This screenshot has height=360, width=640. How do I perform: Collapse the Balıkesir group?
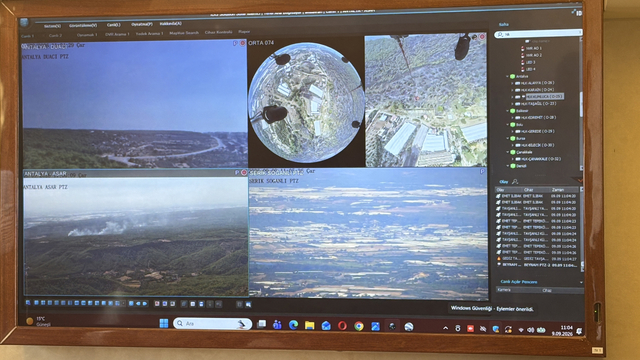[x=508, y=111]
